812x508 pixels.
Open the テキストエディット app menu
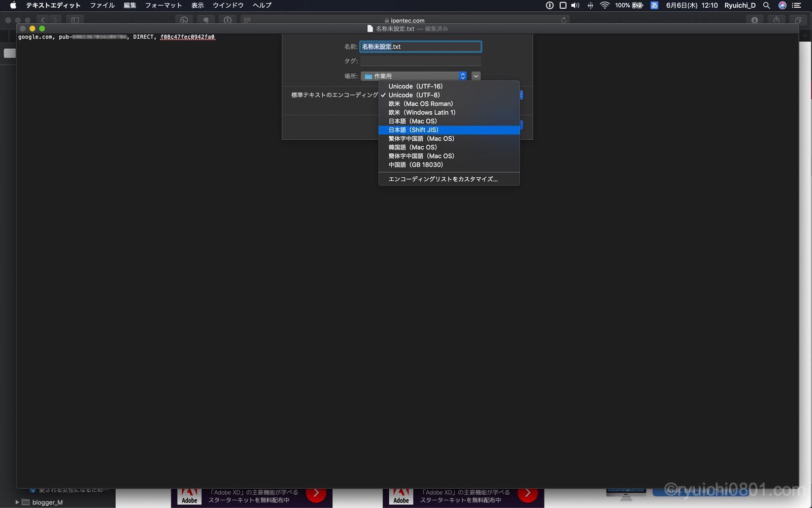53,6
